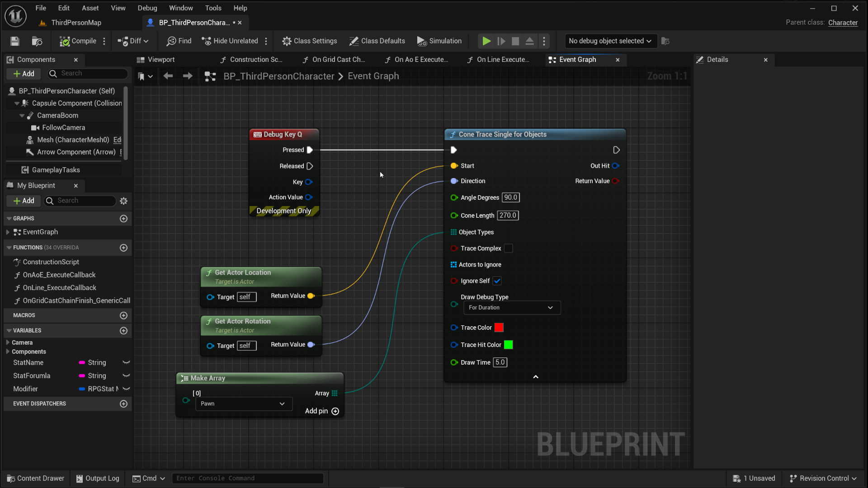Collapse Cone Trace node advanced pins
Image resolution: width=868 pixels, height=488 pixels.
[536, 377]
